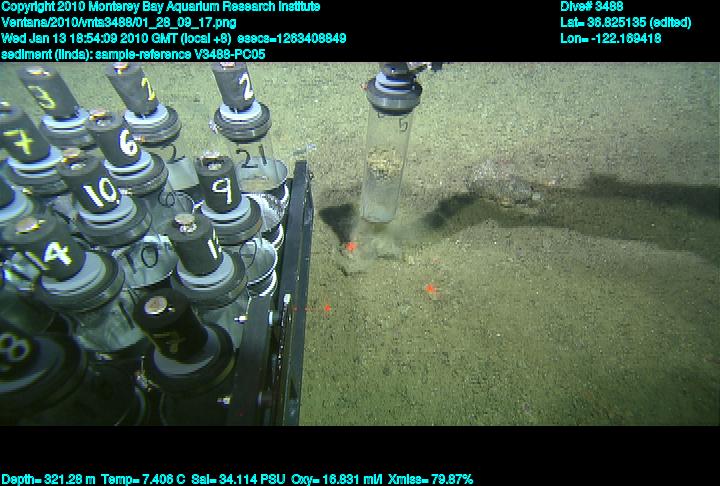The width and height of the screenshot is (720, 486).
Task: Click the 'Dive# 3488' label
Action: [x=591, y=7]
